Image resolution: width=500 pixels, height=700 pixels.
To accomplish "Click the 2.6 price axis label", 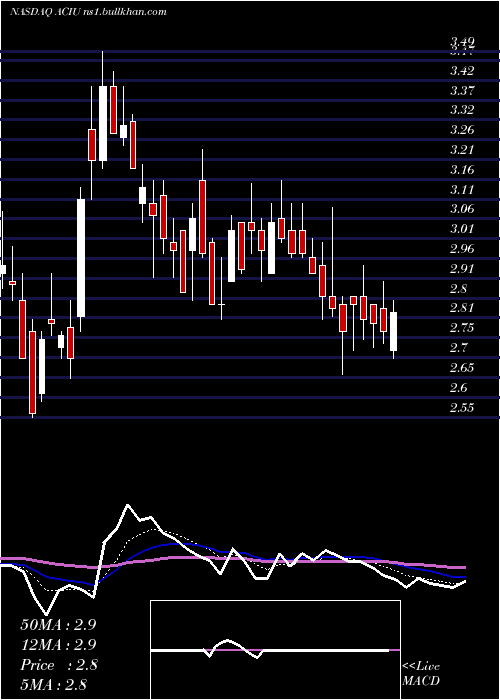I will pos(459,388).
